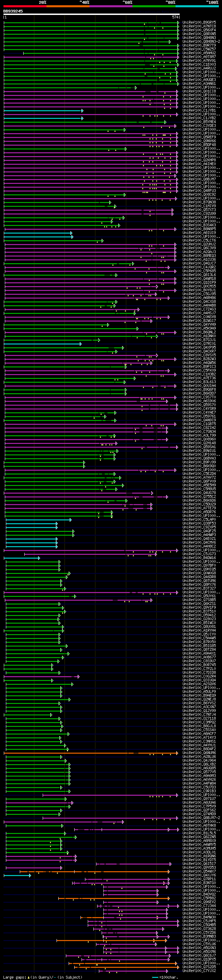Select the UniRef100_O59761 label

[199, 416]
